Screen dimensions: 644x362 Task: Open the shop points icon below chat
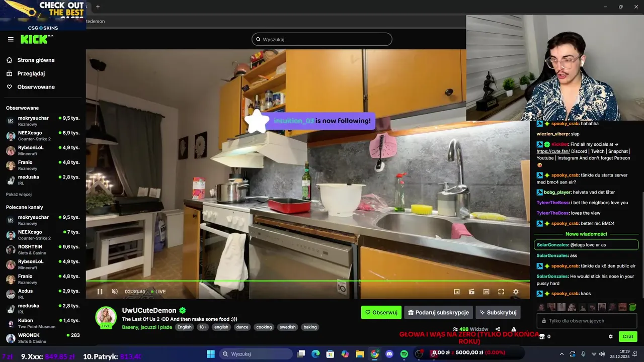[541, 336]
